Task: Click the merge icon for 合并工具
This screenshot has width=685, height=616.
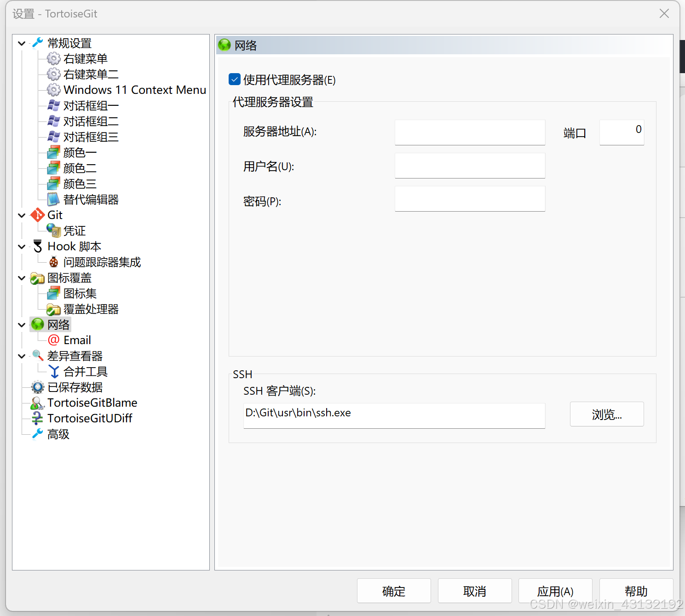Action: [54, 371]
